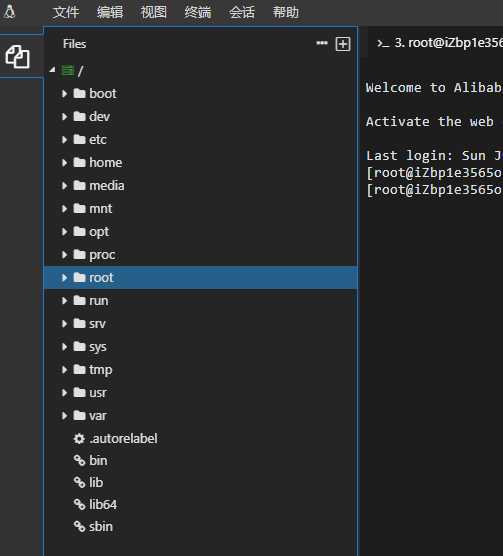Expand the boot folder arrow
The width and height of the screenshot is (503, 556).
65,94
